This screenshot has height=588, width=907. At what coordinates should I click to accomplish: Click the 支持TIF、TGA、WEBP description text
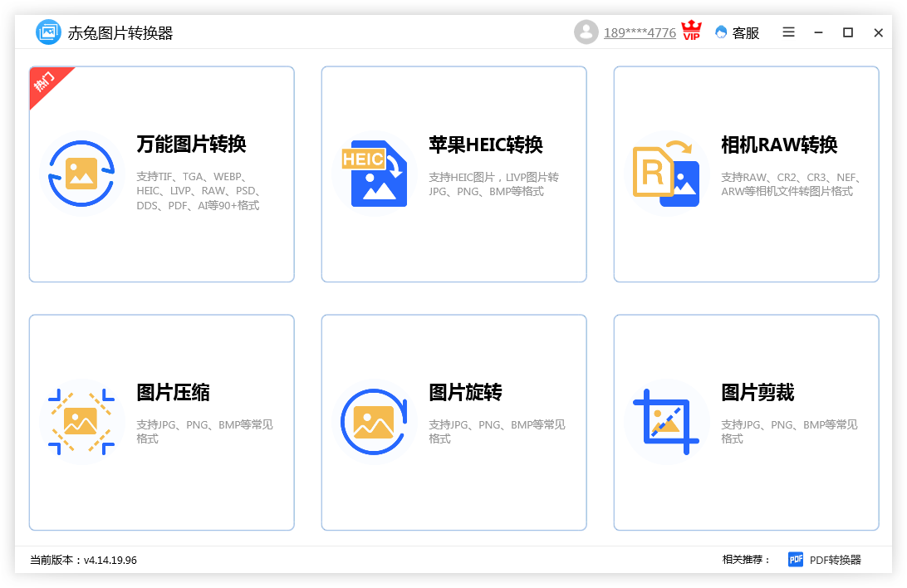tap(199, 191)
